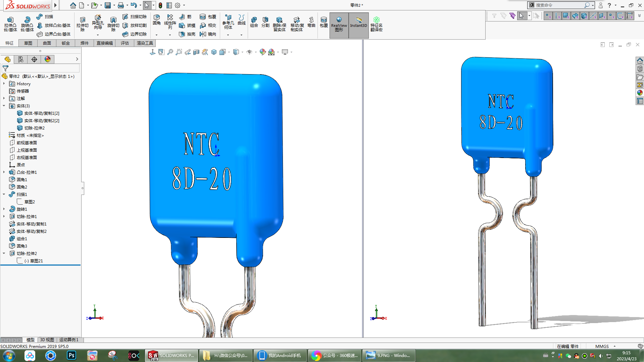Select the 旋转凸台/基体 revolve boss tool
The image size is (644, 362).
click(x=27, y=24)
